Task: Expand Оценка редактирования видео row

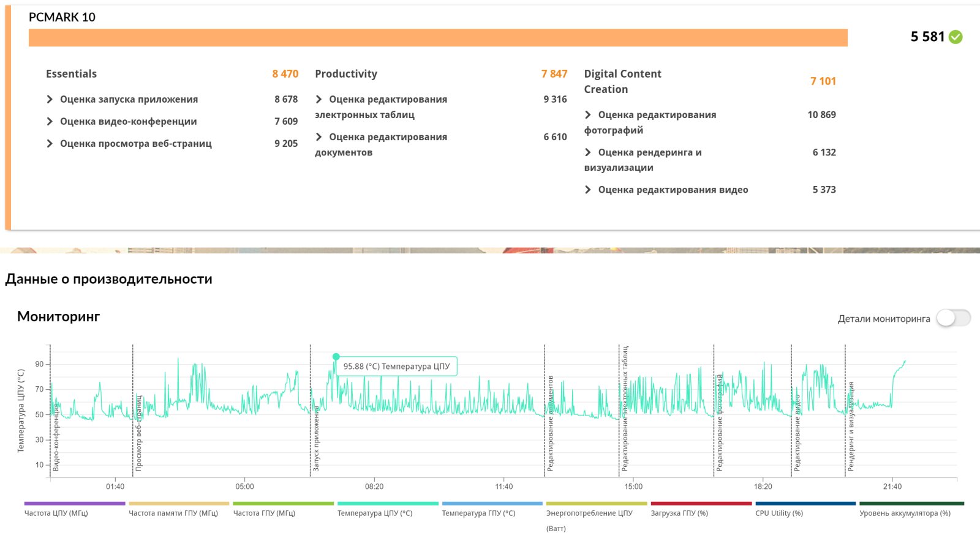Action: point(588,190)
